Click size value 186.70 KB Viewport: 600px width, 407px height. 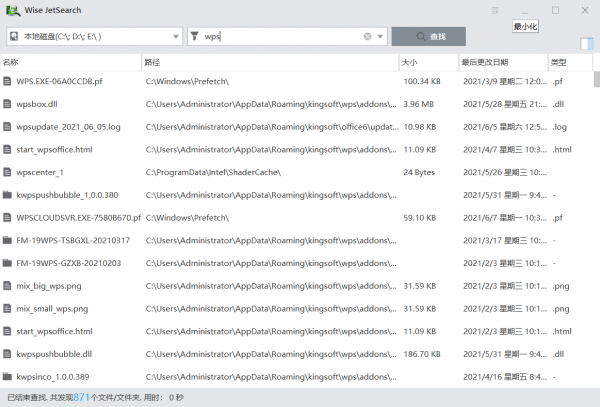422,354
